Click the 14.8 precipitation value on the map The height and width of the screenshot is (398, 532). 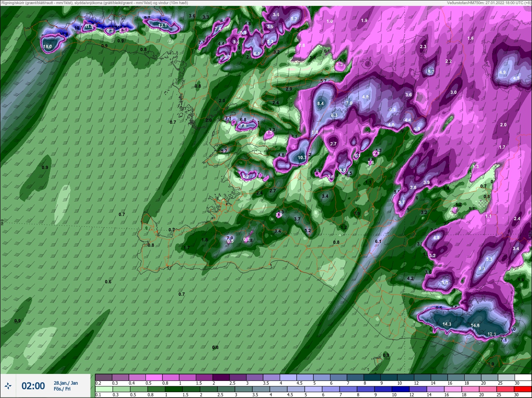475,325
